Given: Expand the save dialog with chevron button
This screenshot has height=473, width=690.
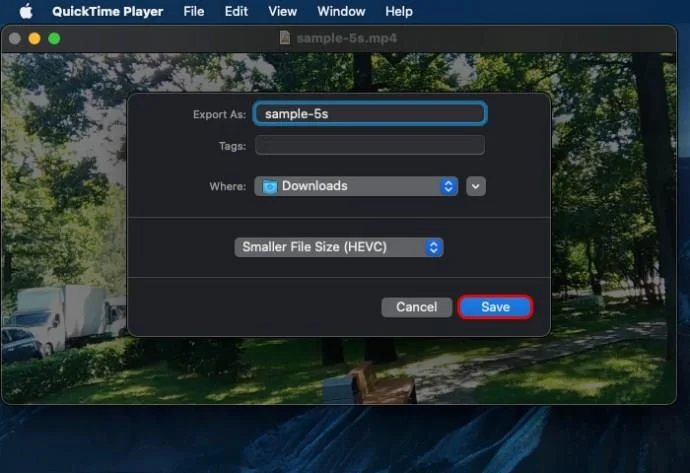Looking at the screenshot, I should [476, 186].
